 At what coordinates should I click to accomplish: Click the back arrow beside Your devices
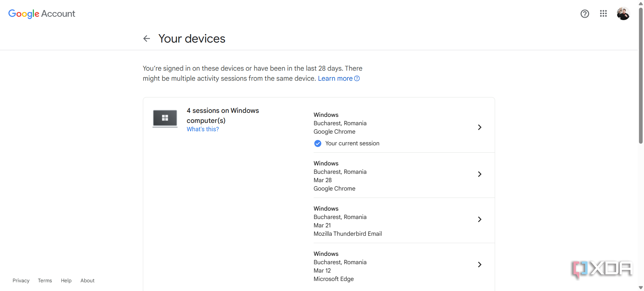point(147,39)
